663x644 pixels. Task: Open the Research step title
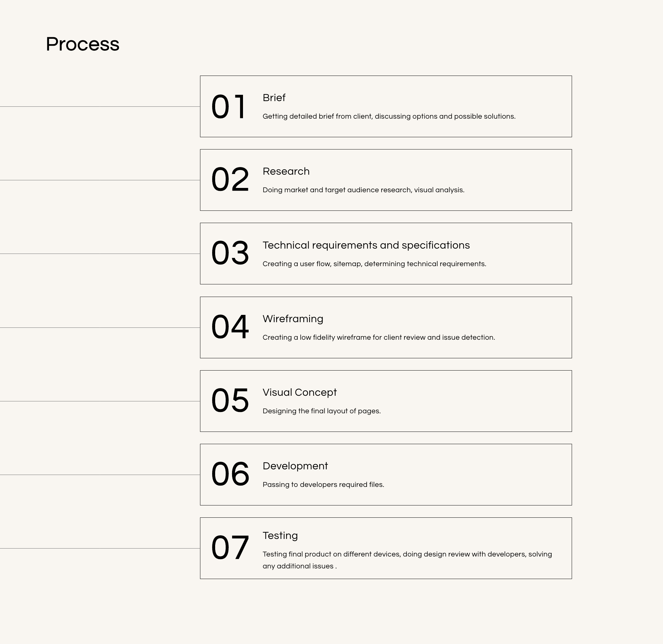(286, 171)
